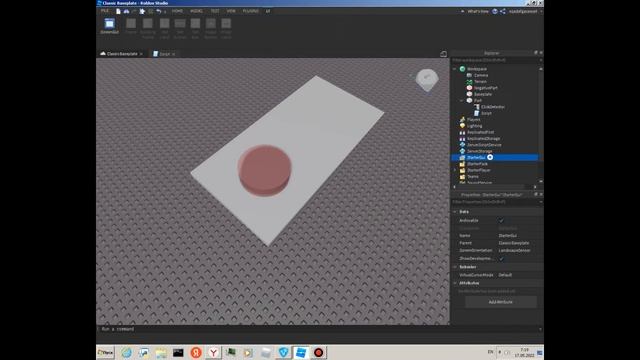Select StarterPlayer in Explorer
640x360 pixels.
(478, 170)
